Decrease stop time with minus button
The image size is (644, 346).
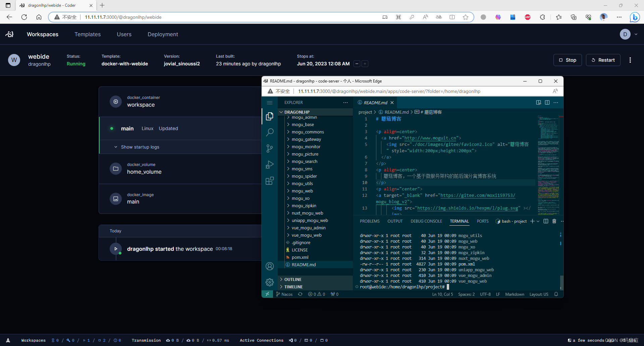357,64
